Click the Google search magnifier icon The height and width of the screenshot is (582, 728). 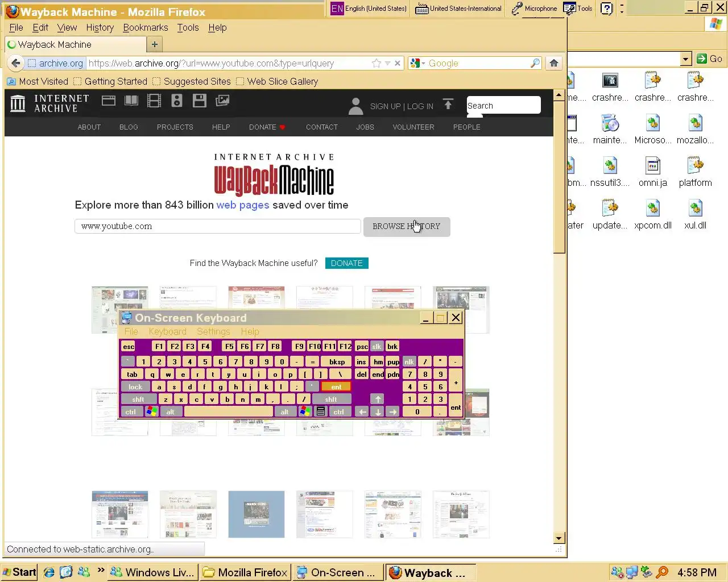[535, 63]
